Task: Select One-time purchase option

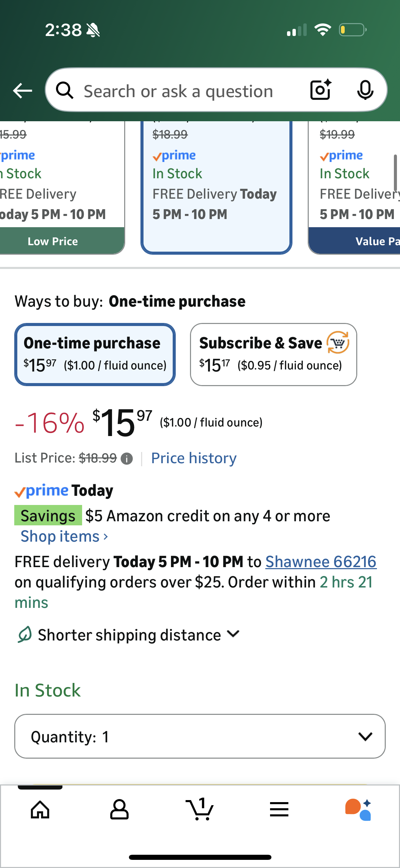Action: pos(95,355)
